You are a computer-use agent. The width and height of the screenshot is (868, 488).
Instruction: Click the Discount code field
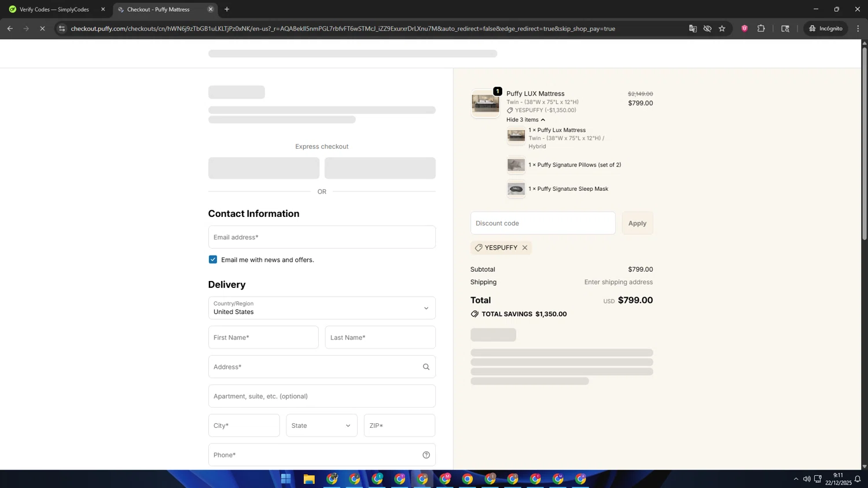click(543, 223)
